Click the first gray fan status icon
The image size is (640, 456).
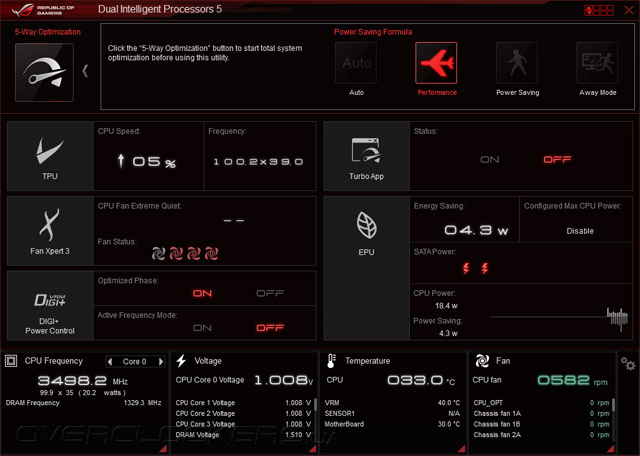pos(158,254)
